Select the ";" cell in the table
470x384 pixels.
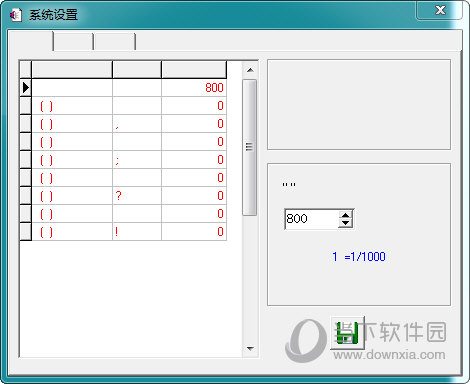pyautogui.click(x=137, y=160)
